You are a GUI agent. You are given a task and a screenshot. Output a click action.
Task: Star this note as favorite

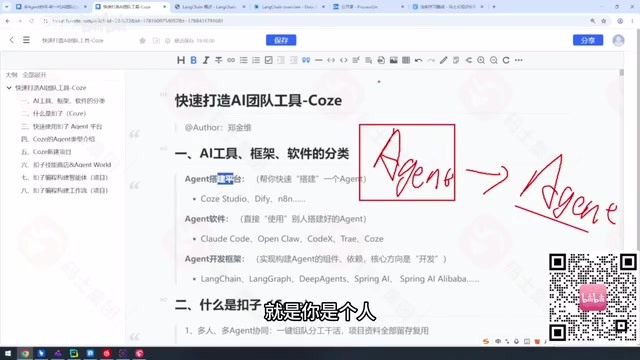pyautogui.click(x=142, y=40)
